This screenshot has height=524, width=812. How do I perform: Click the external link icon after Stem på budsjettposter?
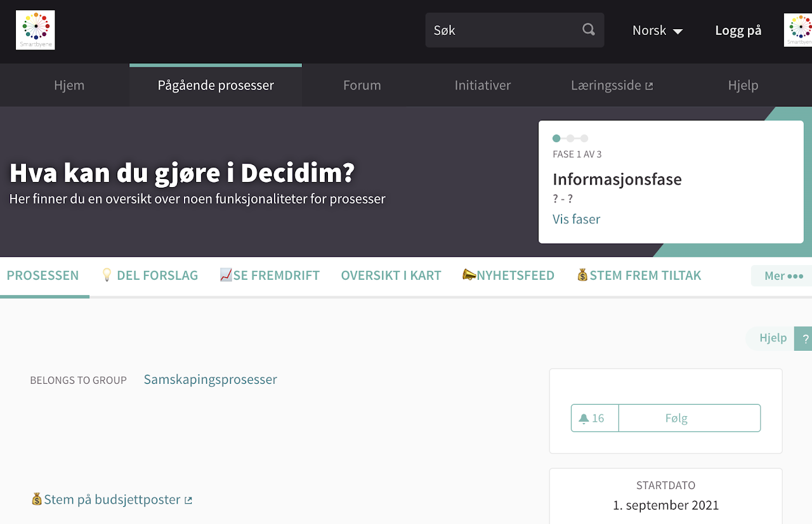pyautogui.click(x=188, y=501)
